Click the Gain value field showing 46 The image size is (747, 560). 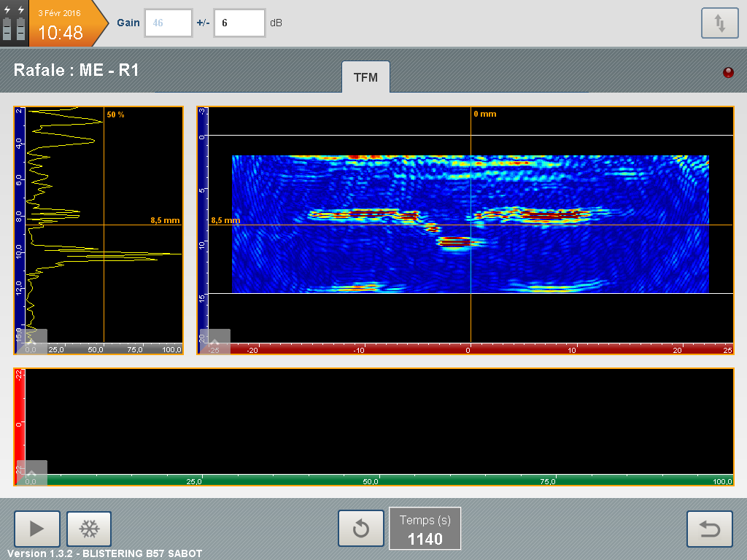tap(169, 23)
